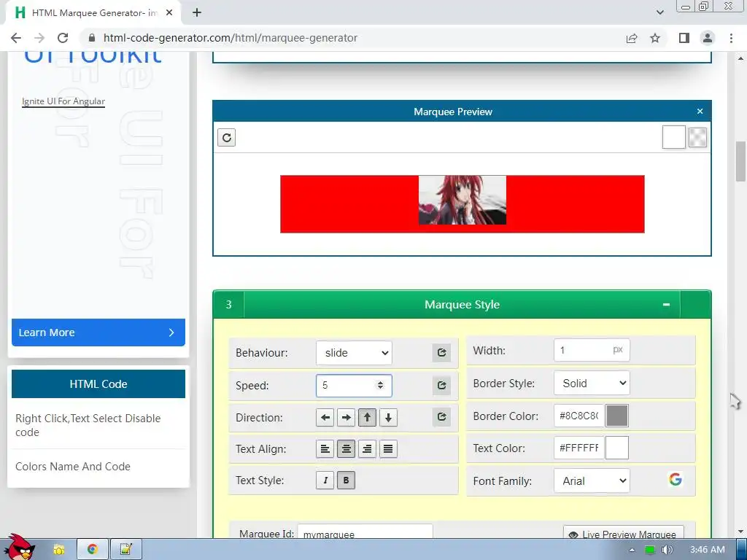Close the HTML Marquee Generator tab
The image size is (747, 560).
(169, 13)
